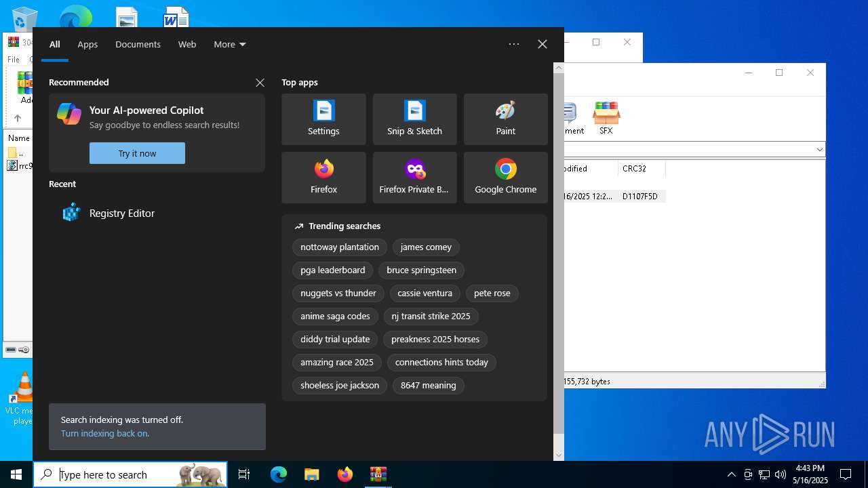This screenshot has height=488, width=868.
Task: Switch to the Documents tab
Action: tap(138, 44)
